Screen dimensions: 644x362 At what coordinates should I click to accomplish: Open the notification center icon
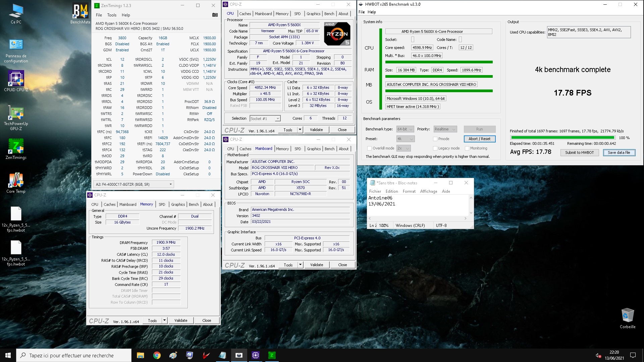click(633, 355)
